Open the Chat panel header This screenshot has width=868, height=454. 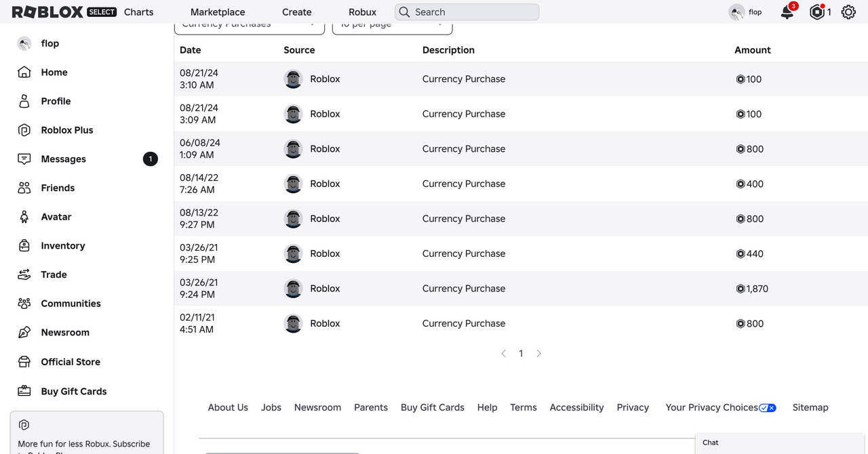pos(781,442)
